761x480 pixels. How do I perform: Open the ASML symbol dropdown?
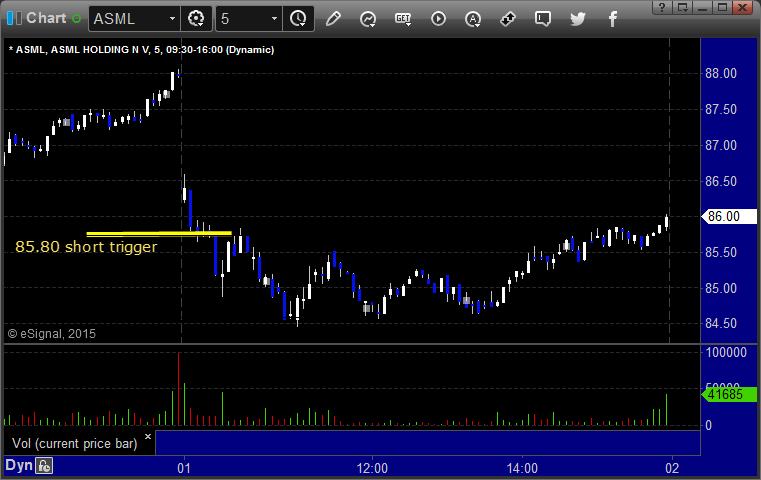172,19
